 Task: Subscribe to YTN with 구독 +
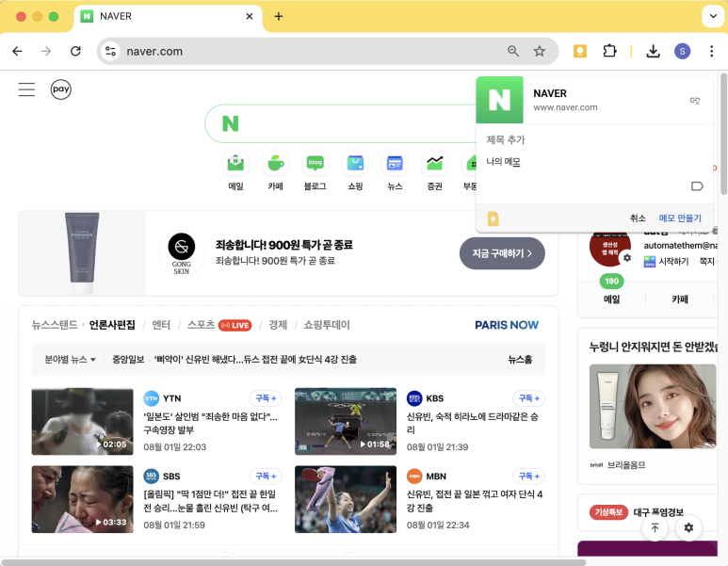click(266, 398)
